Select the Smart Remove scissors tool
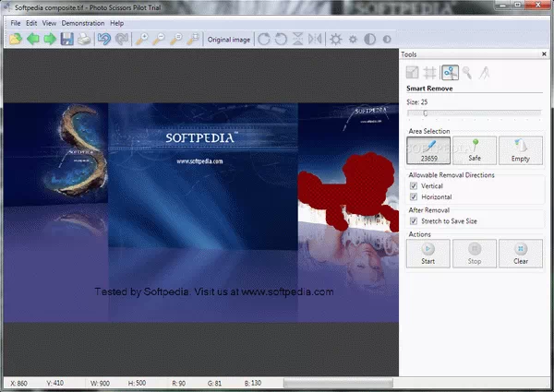 click(450, 72)
